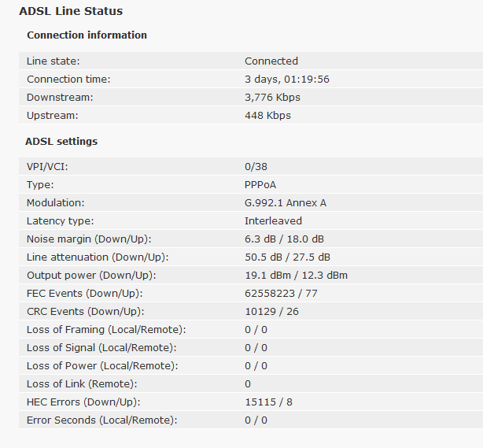Click the Upstream 448 Kbps value
483x448 pixels.
[x=267, y=115]
